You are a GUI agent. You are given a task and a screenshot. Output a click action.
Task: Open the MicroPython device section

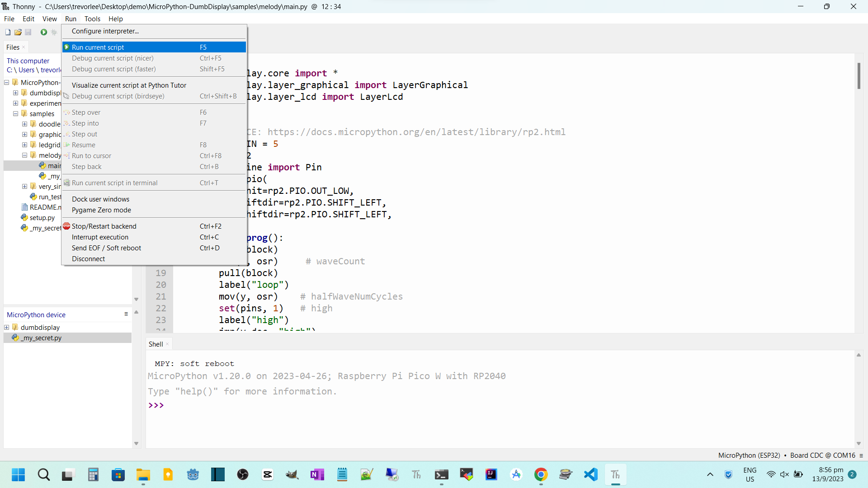(x=36, y=314)
